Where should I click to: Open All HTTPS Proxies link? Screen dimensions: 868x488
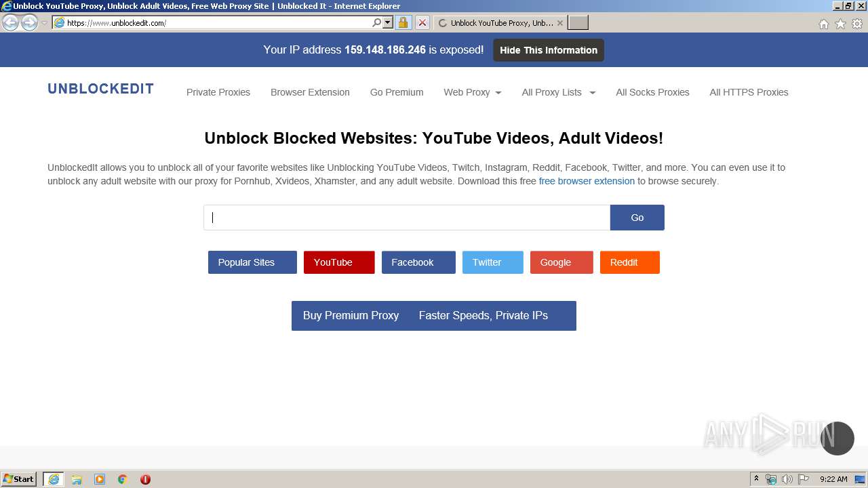coord(749,92)
